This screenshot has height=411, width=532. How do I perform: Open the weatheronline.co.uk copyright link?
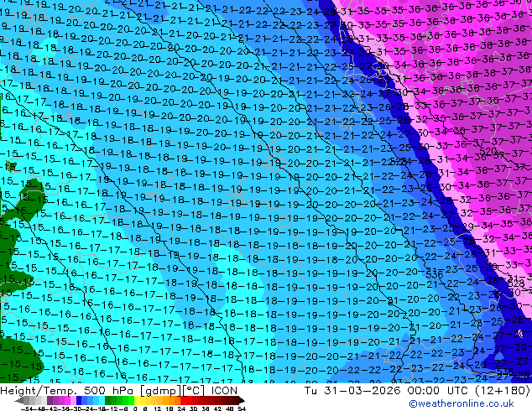(461, 403)
